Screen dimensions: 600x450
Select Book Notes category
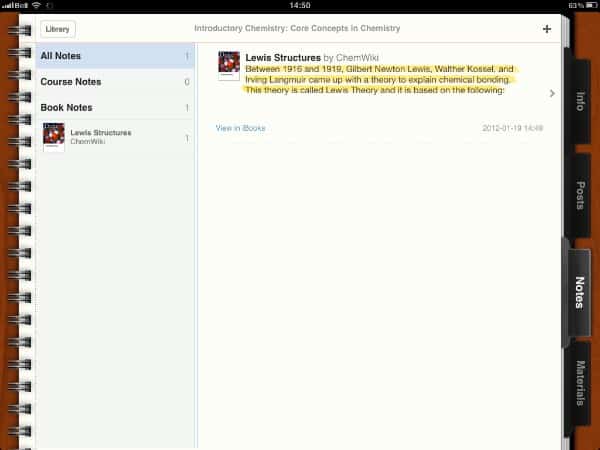(115, 108)
